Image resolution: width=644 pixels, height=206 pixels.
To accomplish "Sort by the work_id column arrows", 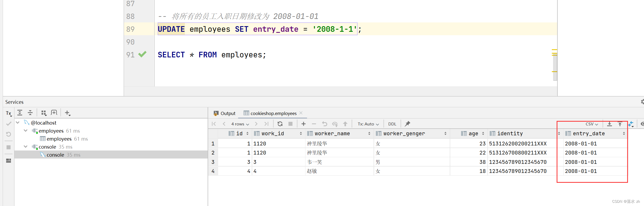I will click(301, 133).
